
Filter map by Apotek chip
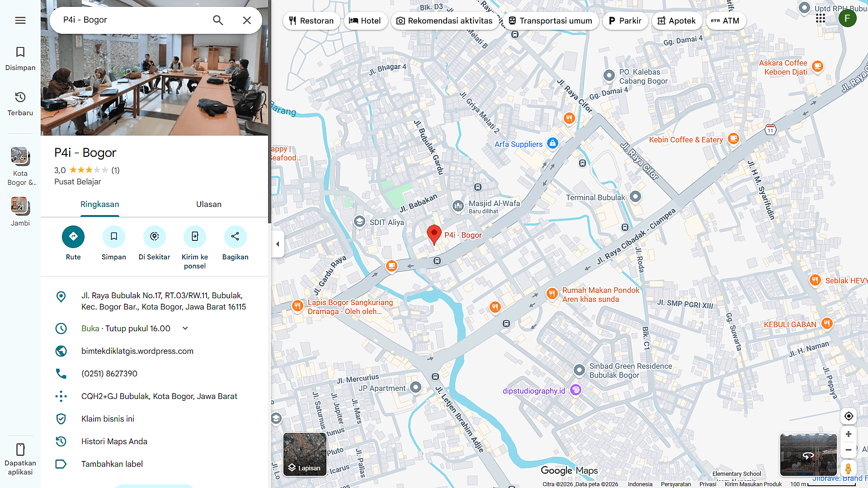(677, 21)
